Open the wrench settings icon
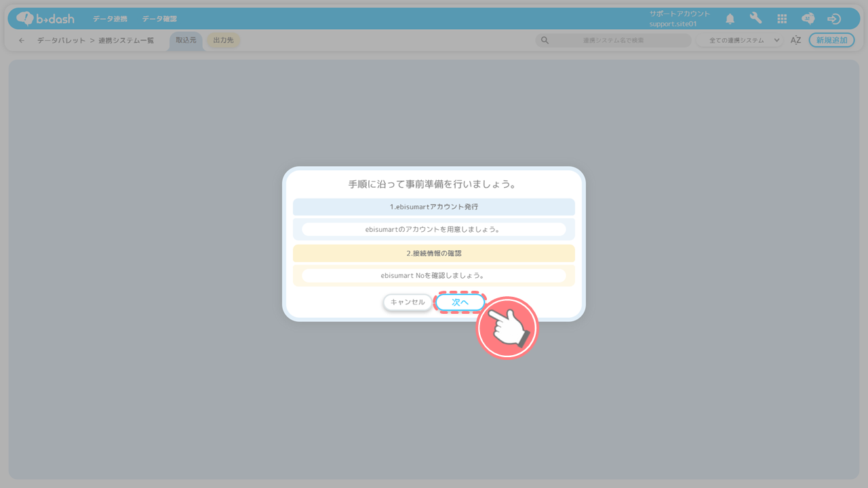 [755, 18]
